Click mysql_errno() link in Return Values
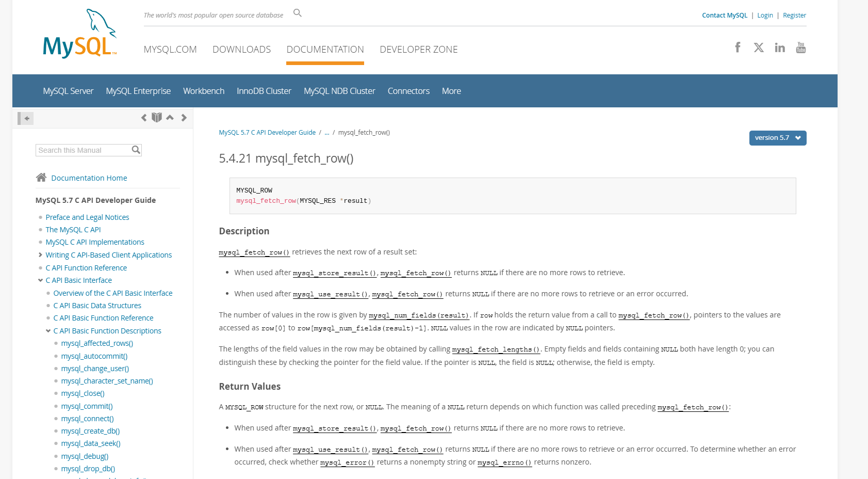 (x=504, y=462)
